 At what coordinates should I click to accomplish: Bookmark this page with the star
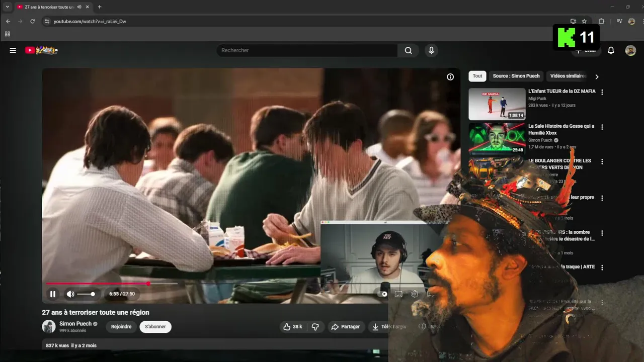coord(584,22)
